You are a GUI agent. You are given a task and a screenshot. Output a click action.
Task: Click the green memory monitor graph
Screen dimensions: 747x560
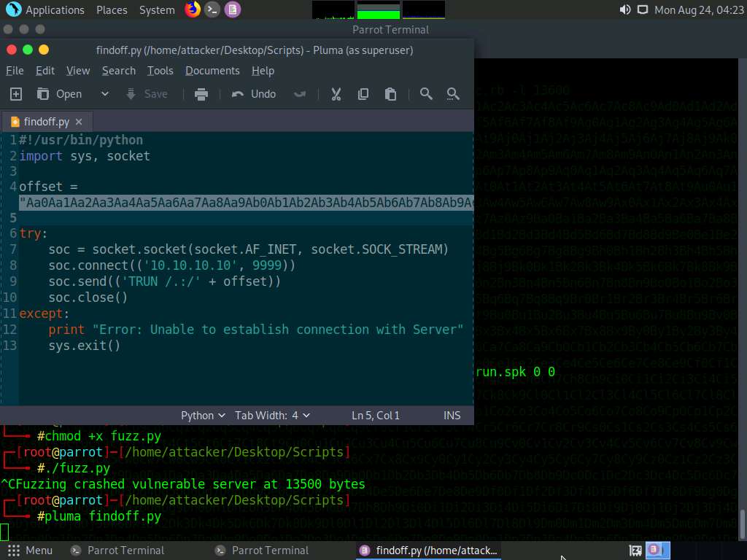(x=379, y=10)
